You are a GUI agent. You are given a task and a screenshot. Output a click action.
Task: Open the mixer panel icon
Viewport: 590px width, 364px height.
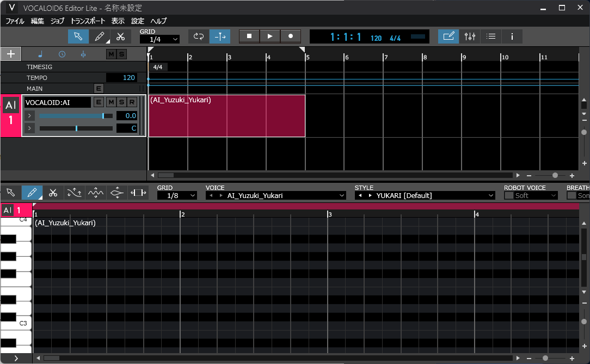point(470,36)
